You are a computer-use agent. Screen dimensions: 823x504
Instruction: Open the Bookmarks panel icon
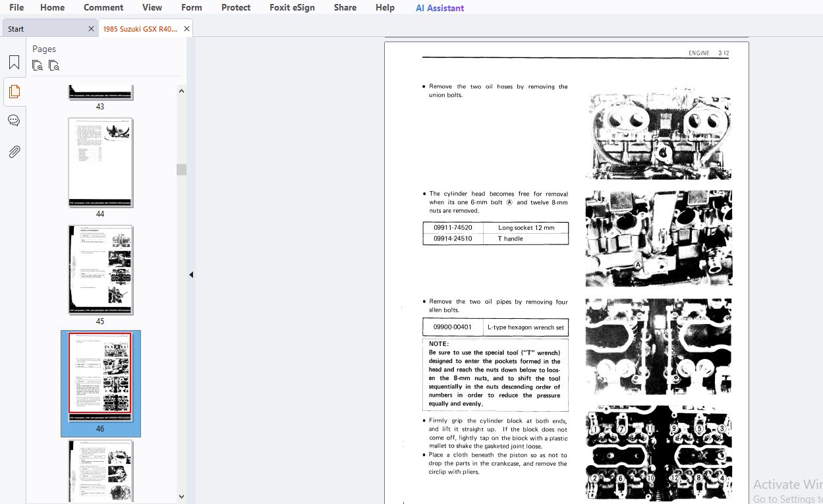click(x=14, y=63)
